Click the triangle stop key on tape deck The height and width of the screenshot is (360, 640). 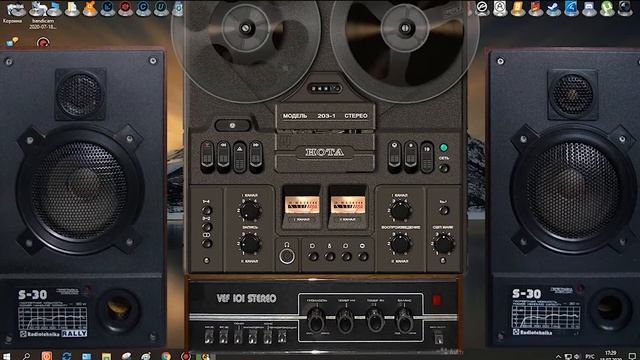[x=240, y=157]
